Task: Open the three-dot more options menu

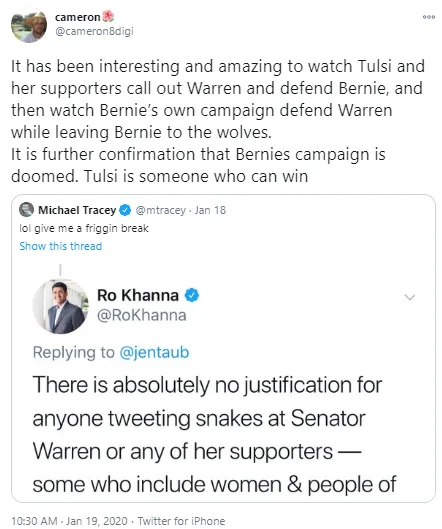Action: pyautogui.click(x=429, y=17)
